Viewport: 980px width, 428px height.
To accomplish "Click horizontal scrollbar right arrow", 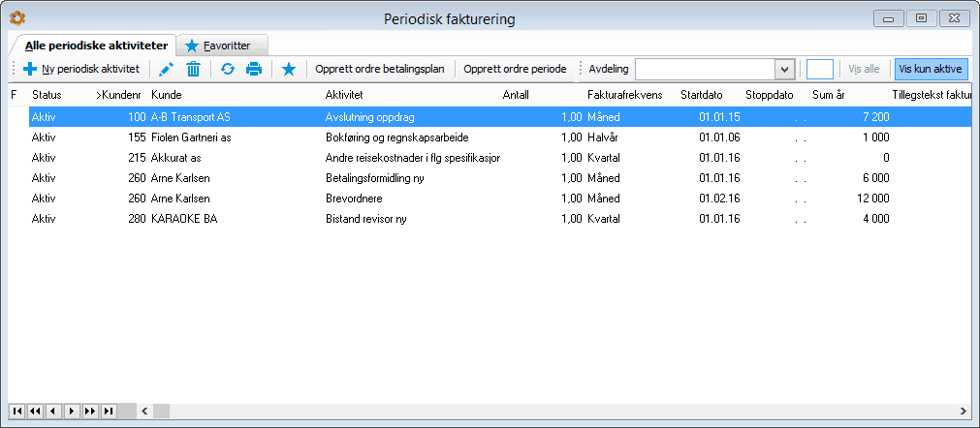I will click(x=963, y=411).
